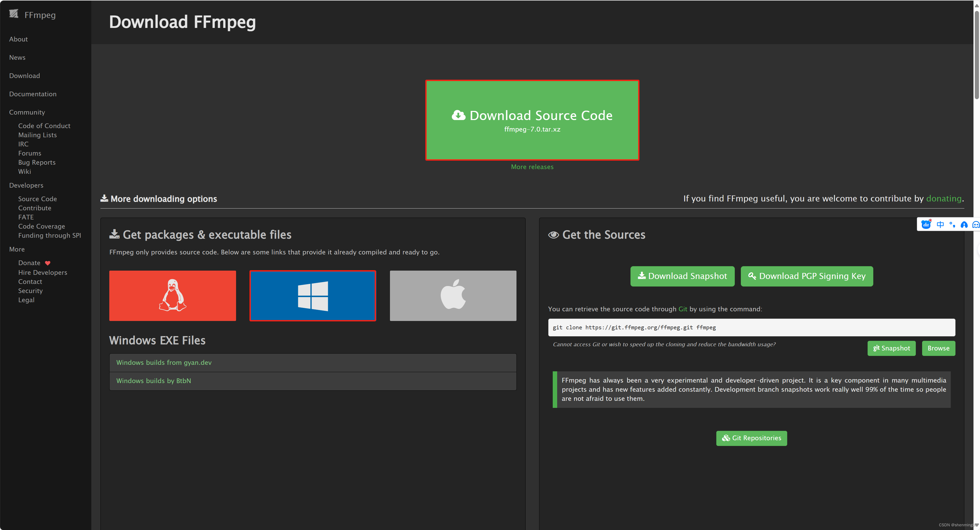Open the IRC sidebar link
Viewport: 980px width, 530px height.
point(23,144)
